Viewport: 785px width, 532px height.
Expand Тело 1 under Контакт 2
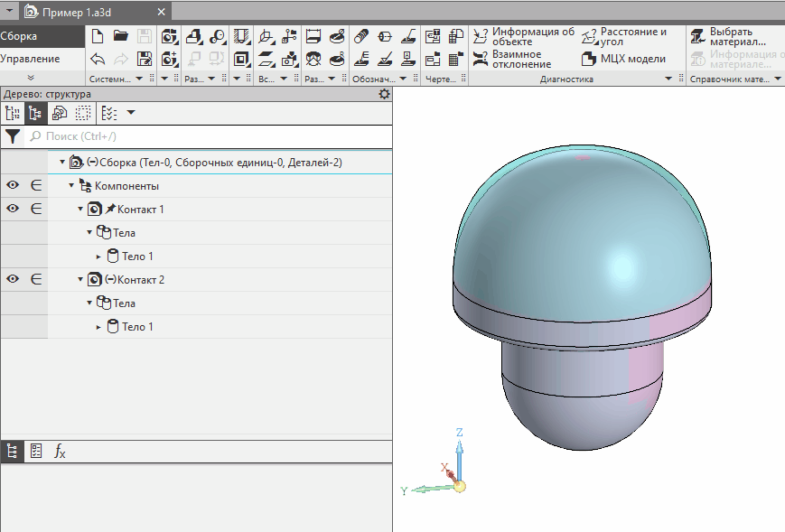[x=98, y=326]
